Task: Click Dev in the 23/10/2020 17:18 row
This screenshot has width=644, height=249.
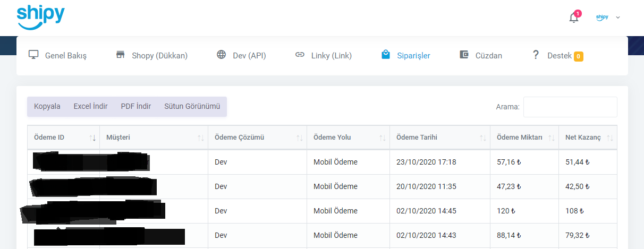Action: pyautogui.click(x=221, y=162)
